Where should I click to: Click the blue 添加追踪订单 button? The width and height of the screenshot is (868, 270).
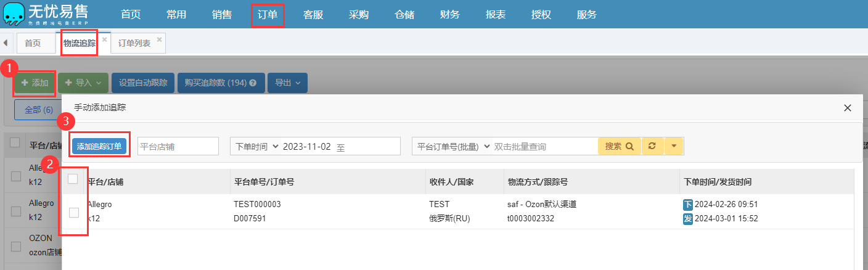pos(99,146)
